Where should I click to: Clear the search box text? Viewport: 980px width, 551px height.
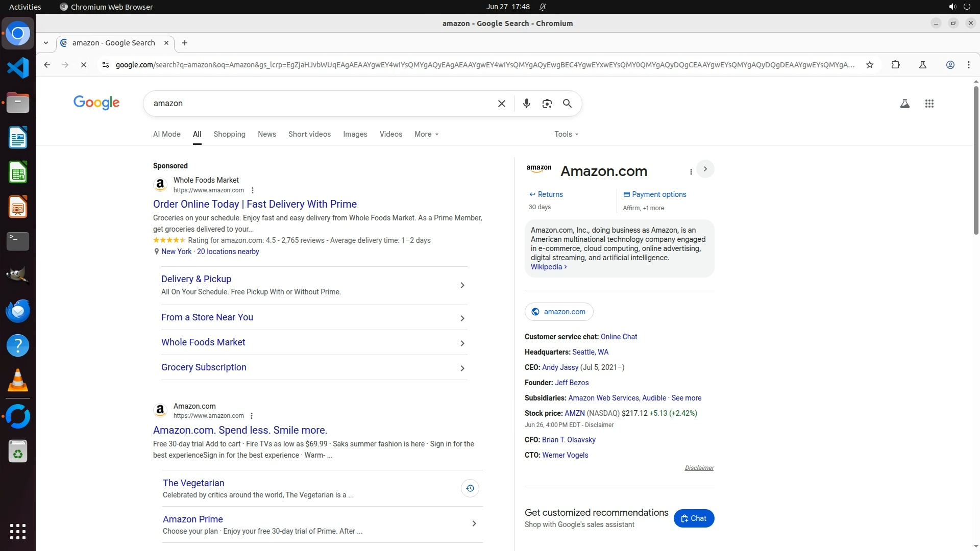pos(501,104)
